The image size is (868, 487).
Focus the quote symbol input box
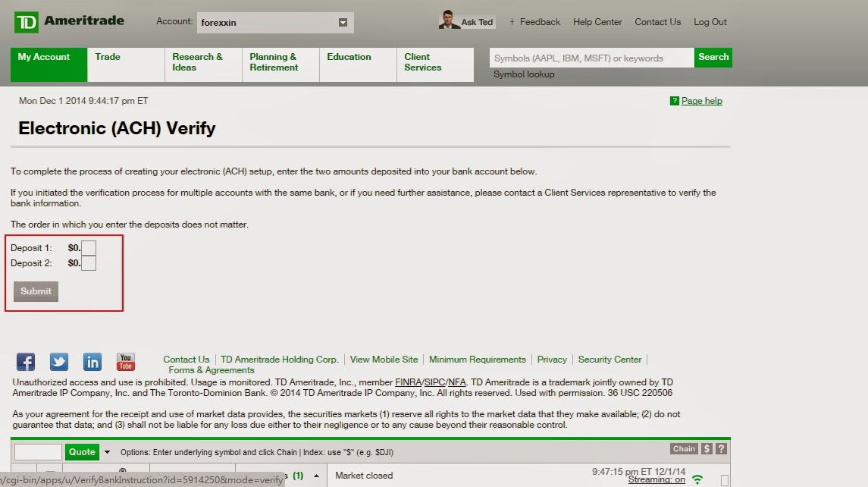click(x=38, y=452)
